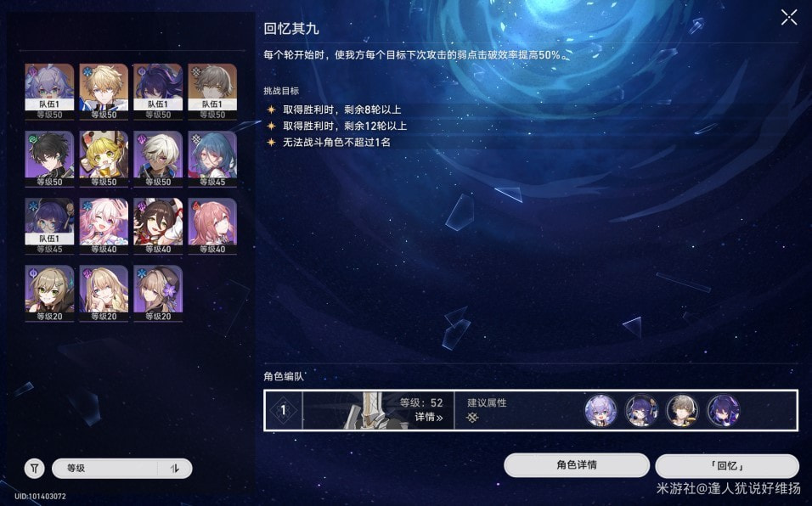
Task: Choose yellow-haired level 50 character in second row
Action: tap(104, 159)
